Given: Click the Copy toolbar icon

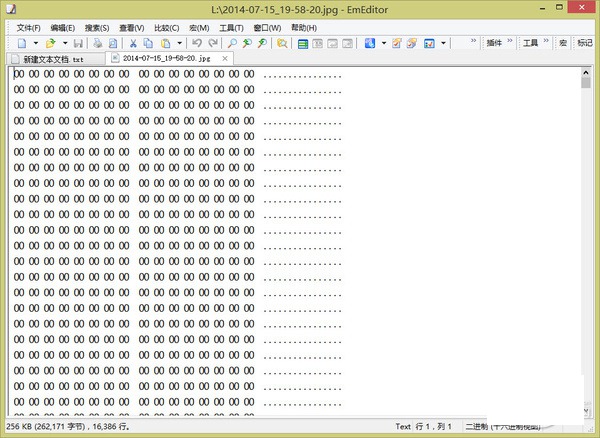Looking at the screenshot, I should pyautogui.click(x=148, y=43).
